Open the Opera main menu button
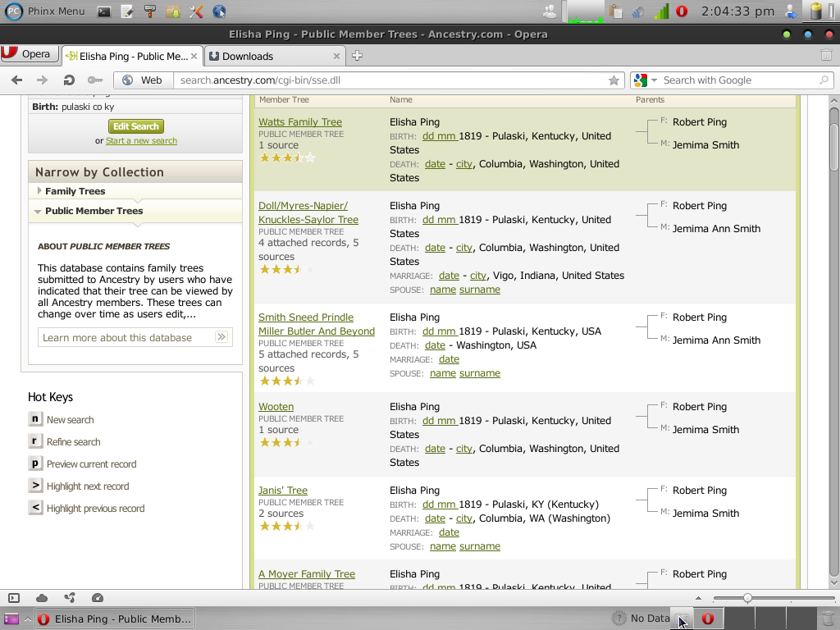Screen dimensions: 840x630 pyautogui.click(x=29, y=53)
